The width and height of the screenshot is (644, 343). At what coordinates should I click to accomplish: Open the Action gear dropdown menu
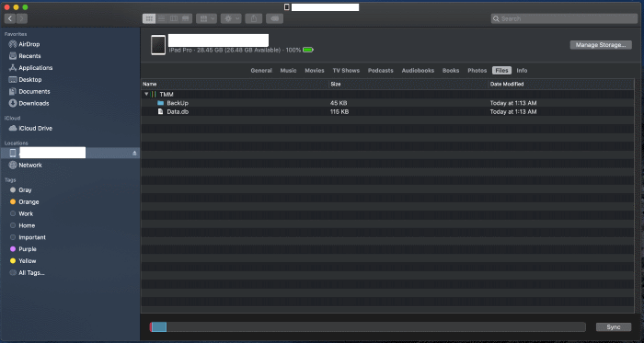pos(231,18)
